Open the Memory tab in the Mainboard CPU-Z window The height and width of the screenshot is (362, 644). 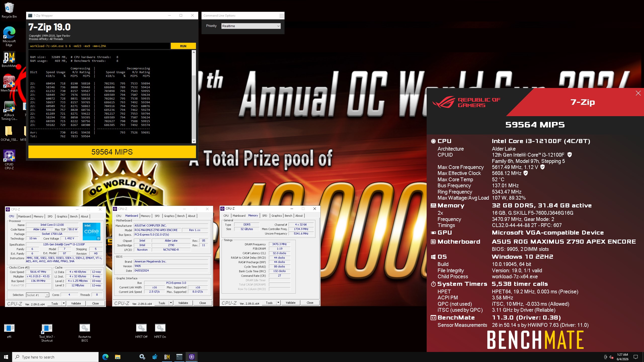point(146,216)
